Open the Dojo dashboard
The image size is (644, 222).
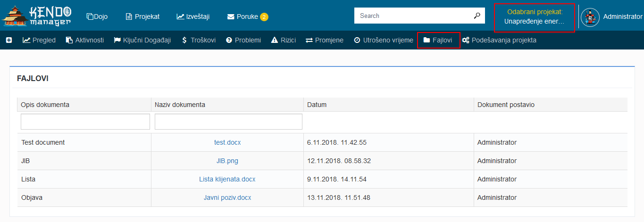pyautogui.click(x=97, y=16)
